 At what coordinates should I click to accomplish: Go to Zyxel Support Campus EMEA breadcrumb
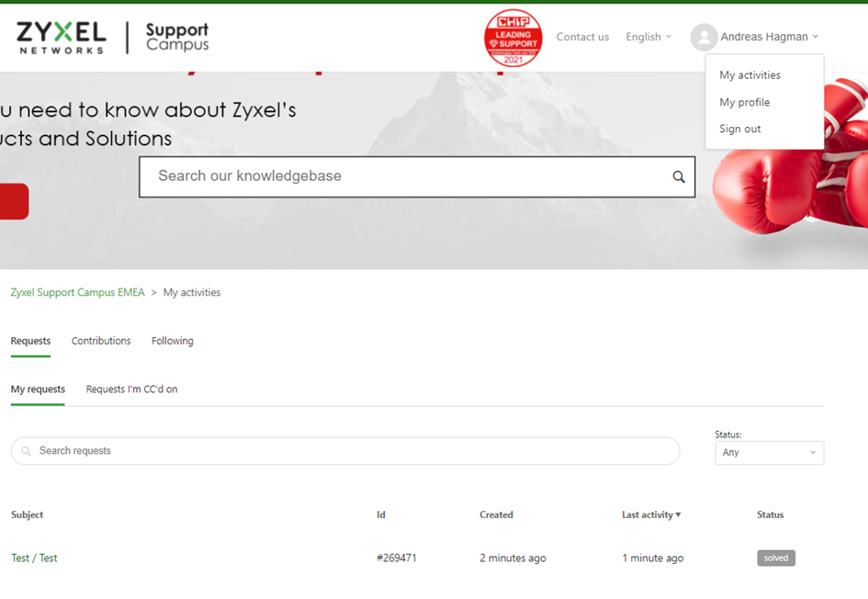(77, 292)
